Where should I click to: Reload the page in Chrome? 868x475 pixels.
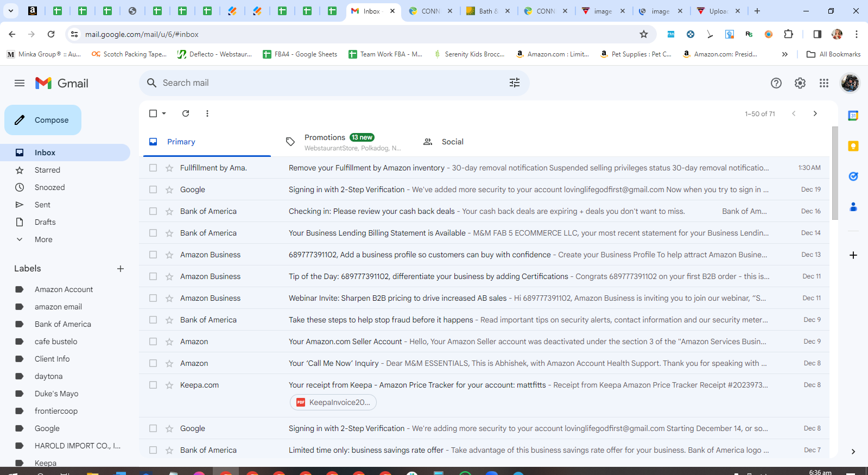coord(51,34)
